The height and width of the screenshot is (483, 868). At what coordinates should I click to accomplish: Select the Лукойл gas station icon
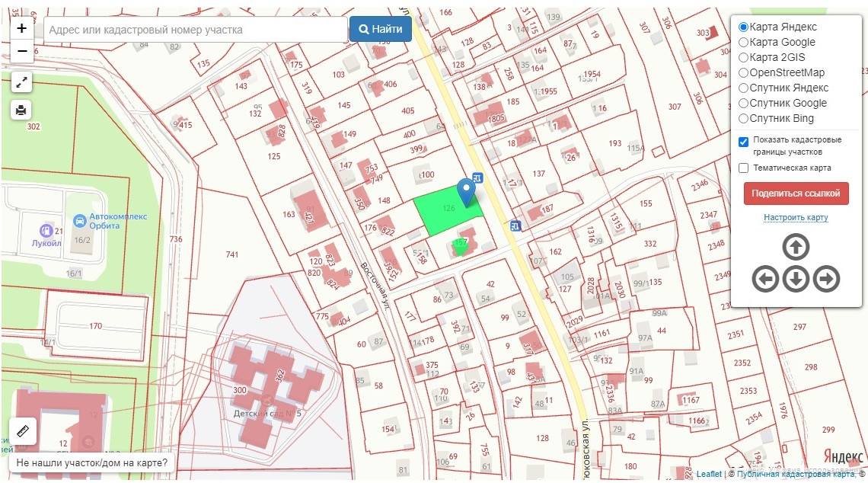tap(46, 230)
